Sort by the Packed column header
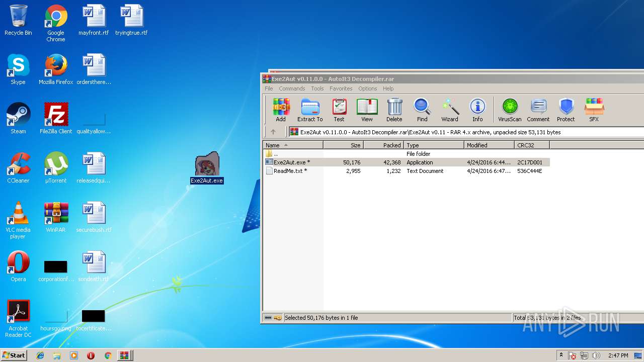 coord(383,145)
